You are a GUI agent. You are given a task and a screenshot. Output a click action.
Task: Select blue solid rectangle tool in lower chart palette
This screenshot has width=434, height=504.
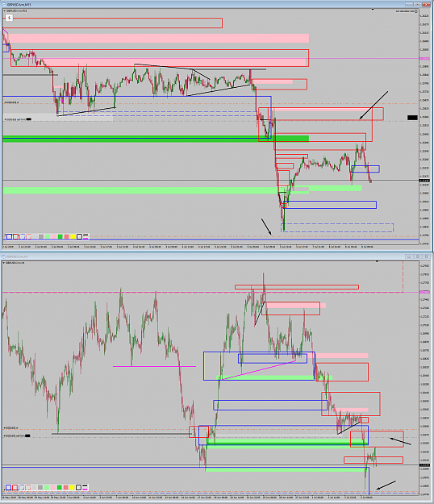(x=8, y=487)
